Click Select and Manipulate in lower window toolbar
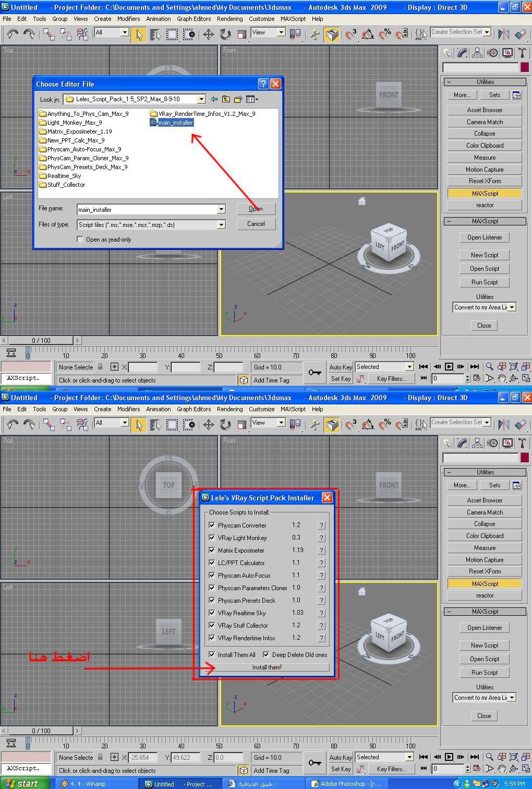The height and width of the screenshot is (789, 532). [x=315, y=425]
